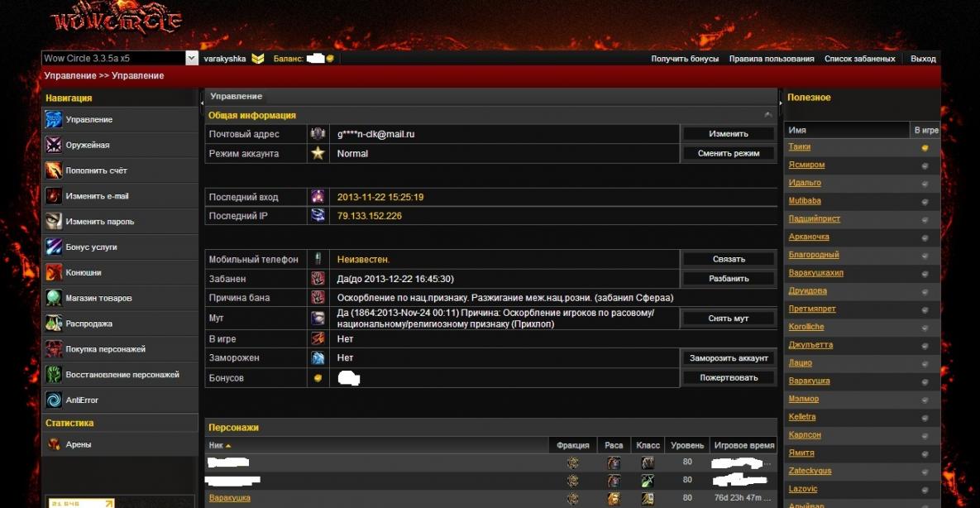Open Оружейная via its sidebar icon

pos(54,146)
